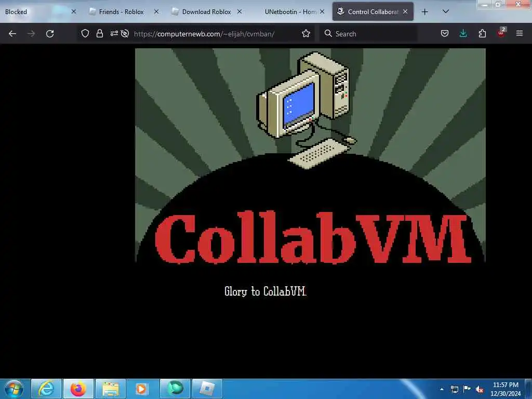Minimize the Firefox window
Screen dimensions: 532x399
pyautogui.click(x=485, y=4)
